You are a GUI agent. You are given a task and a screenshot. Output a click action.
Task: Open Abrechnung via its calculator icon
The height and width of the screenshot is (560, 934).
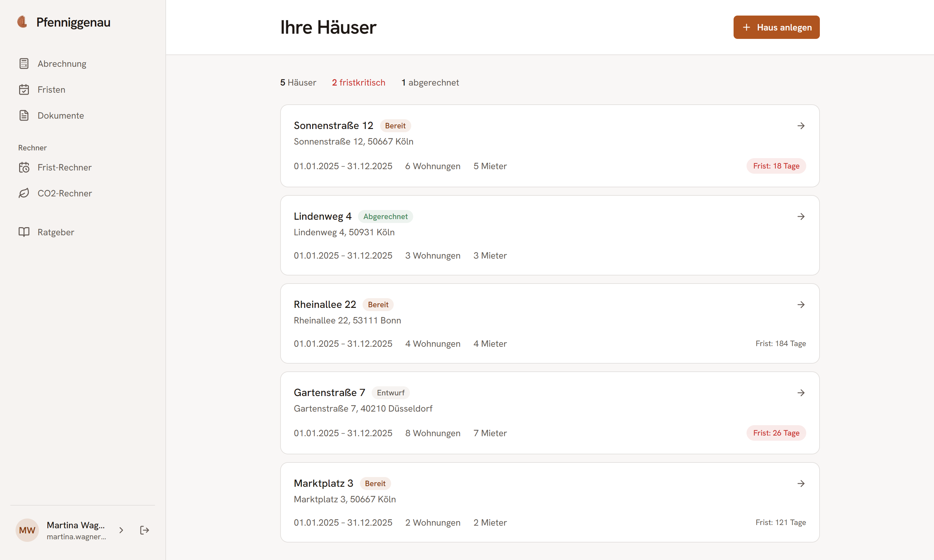[x=24, y=64]
